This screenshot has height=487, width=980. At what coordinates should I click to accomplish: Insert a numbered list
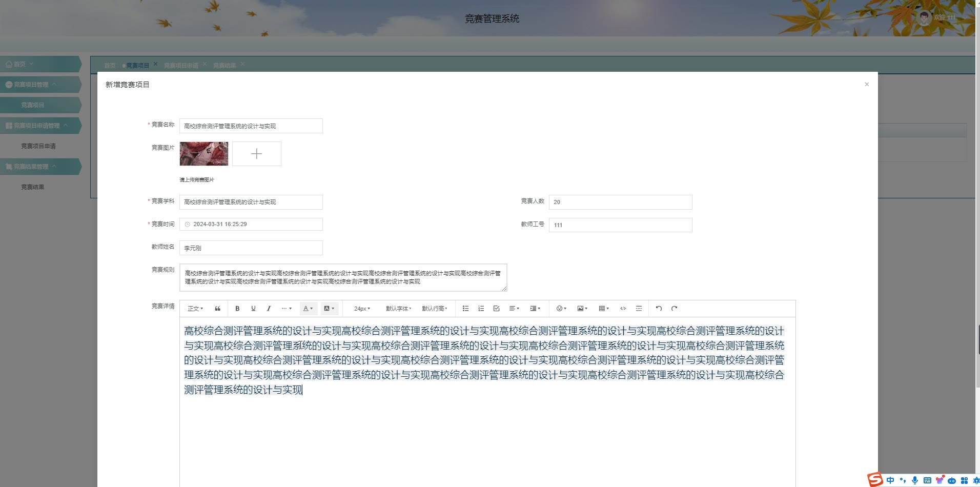coord(481,309)
